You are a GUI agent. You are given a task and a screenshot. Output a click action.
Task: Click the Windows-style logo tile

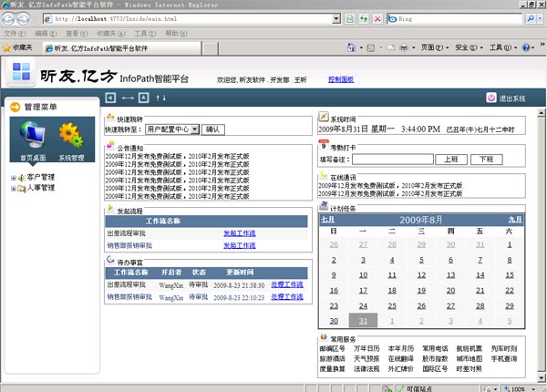(21, 72)
